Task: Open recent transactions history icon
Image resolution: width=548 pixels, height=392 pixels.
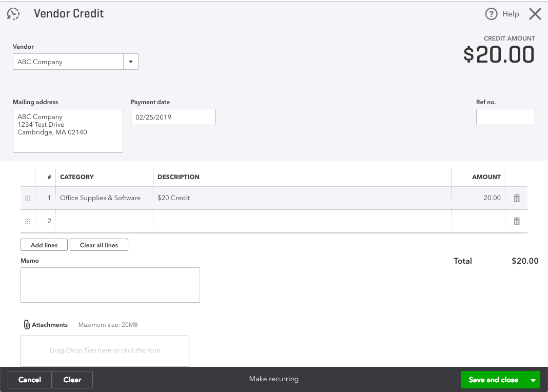Action: tap(13, 14)
